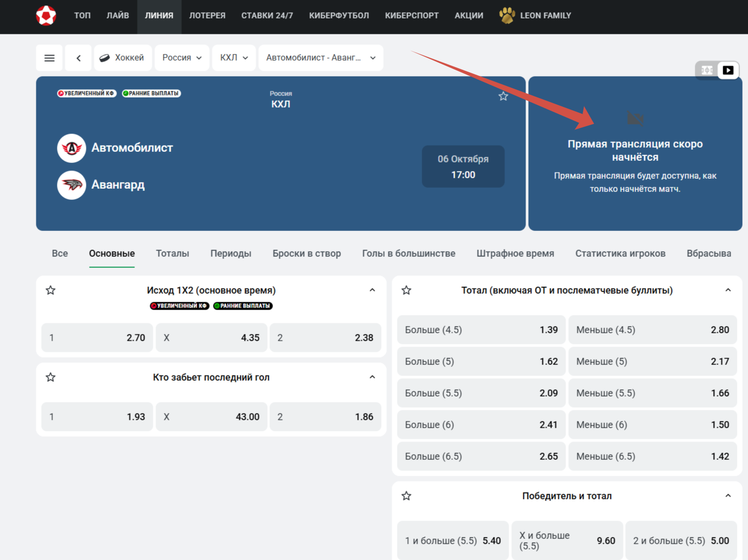Screen dimensions: 748x560
Task: Favorite the Исход 1Х2 market star
Action: pyautogui.click(x=51, y=290)
